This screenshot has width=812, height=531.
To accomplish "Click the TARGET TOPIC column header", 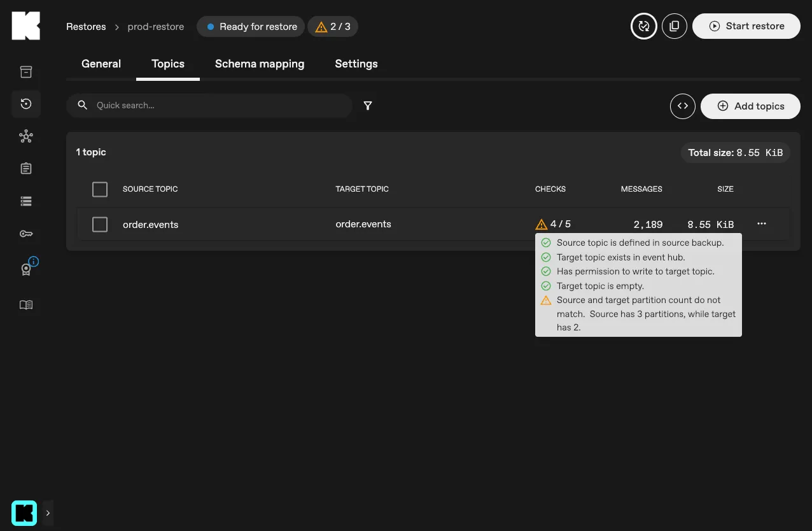I will pos(362,189).
